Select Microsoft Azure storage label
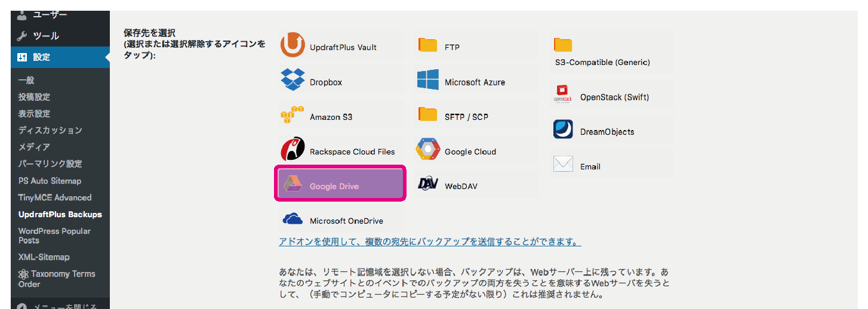868x309 pixels. coord(475,82)
